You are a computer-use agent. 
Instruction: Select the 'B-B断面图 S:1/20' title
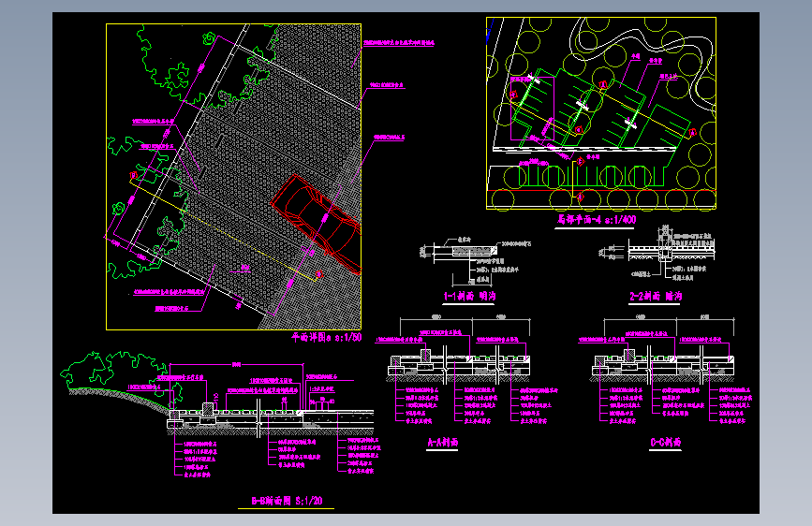pos(287,501)
